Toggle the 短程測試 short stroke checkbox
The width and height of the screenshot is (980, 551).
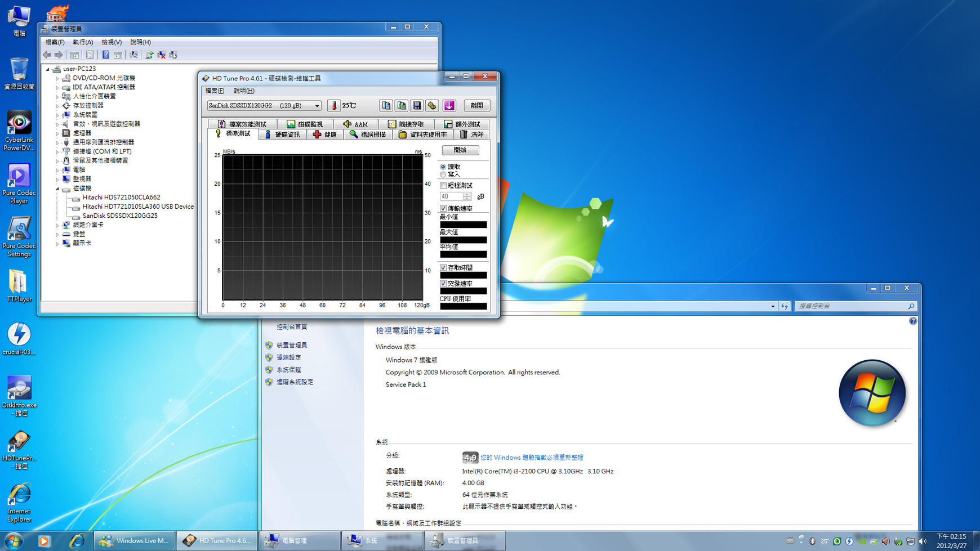tap(443, 185)
